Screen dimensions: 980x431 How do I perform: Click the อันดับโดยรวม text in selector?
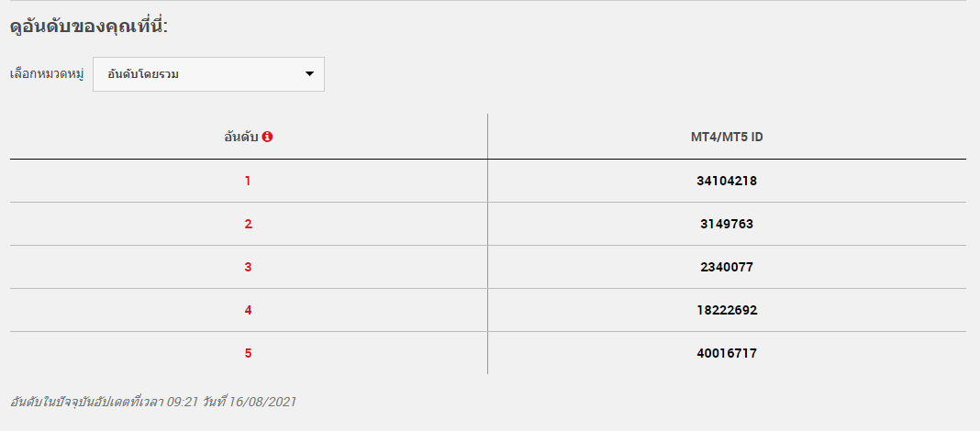(143, 74)
